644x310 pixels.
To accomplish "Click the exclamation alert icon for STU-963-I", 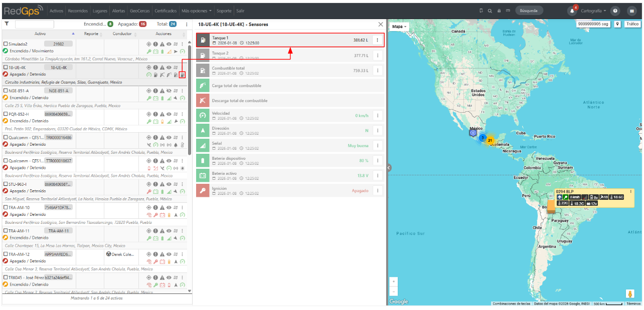I will click(155, 184).
